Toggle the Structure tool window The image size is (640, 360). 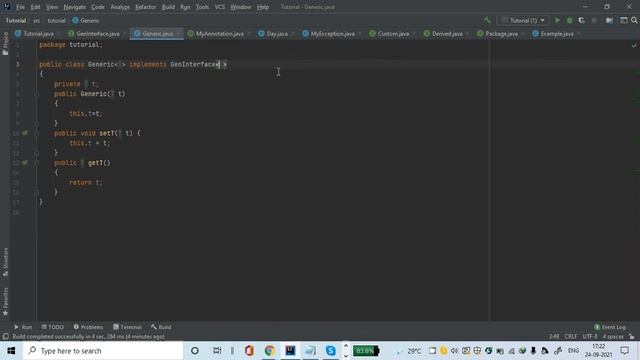pos(5,262)
